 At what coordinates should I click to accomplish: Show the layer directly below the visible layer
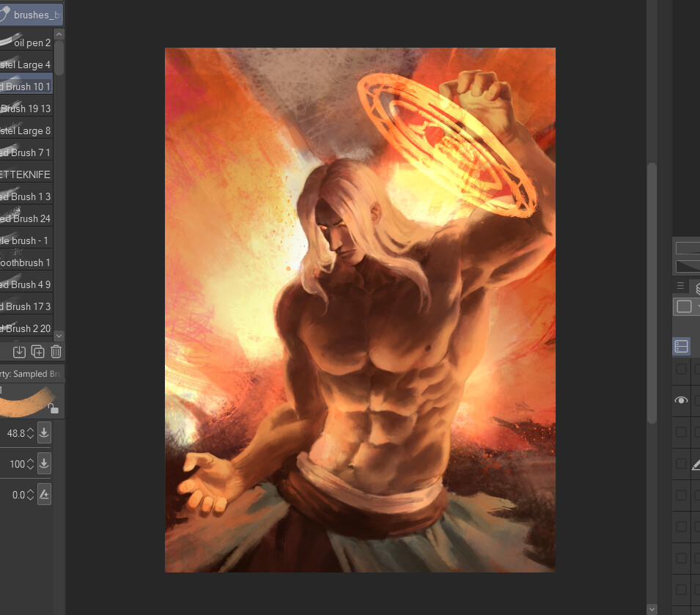coord(681,432)
